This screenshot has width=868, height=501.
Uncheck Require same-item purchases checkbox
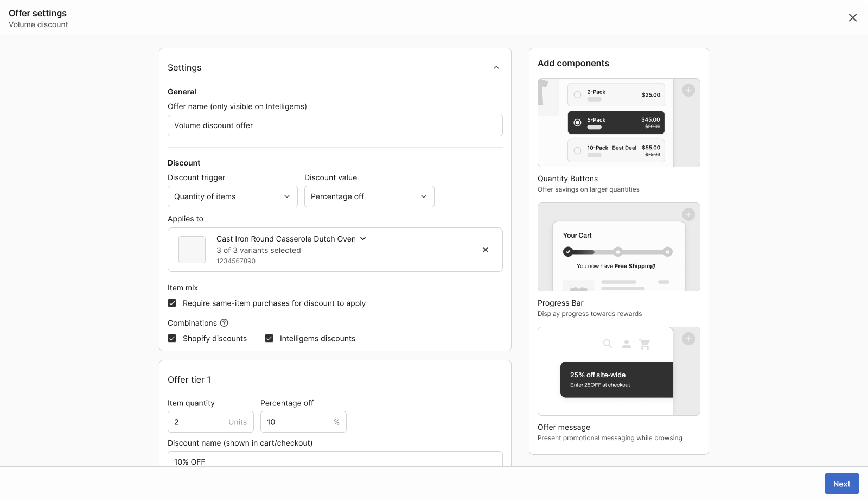(172, 303)
